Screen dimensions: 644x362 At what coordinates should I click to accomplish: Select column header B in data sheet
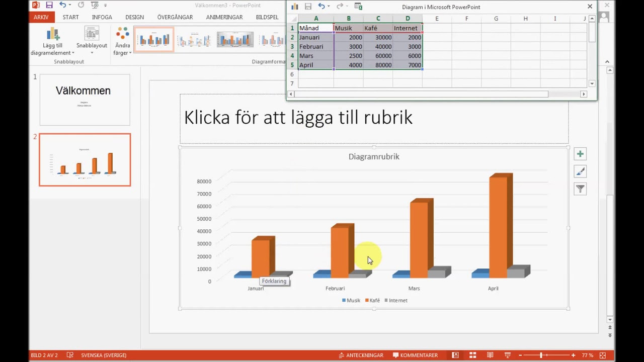[348, 19]
